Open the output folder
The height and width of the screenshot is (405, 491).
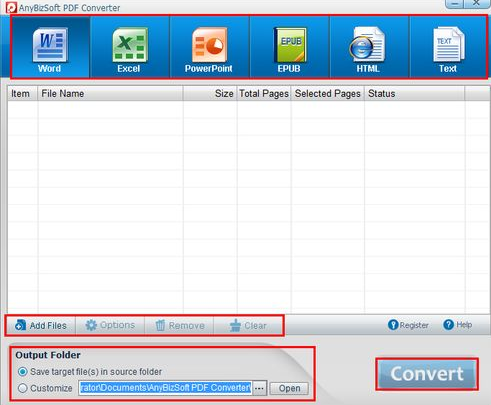(x=289, y=388)
